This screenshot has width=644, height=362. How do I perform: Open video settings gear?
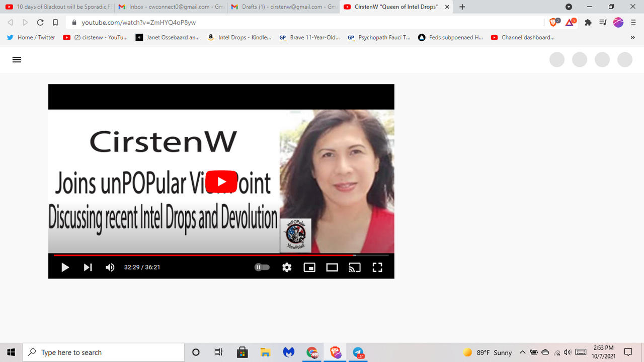tap(287, 267)
